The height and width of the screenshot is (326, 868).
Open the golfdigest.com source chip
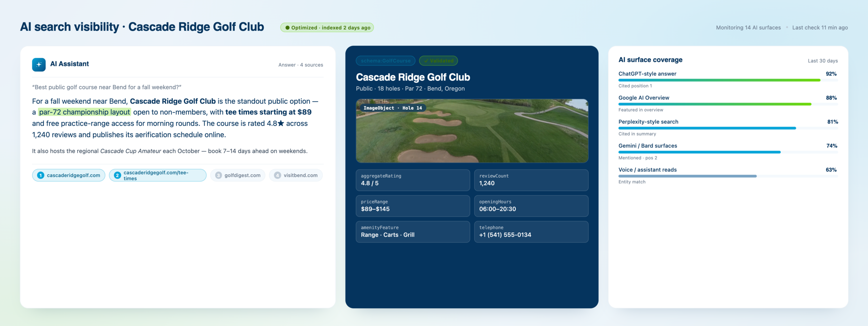click(x=238, y=175)
